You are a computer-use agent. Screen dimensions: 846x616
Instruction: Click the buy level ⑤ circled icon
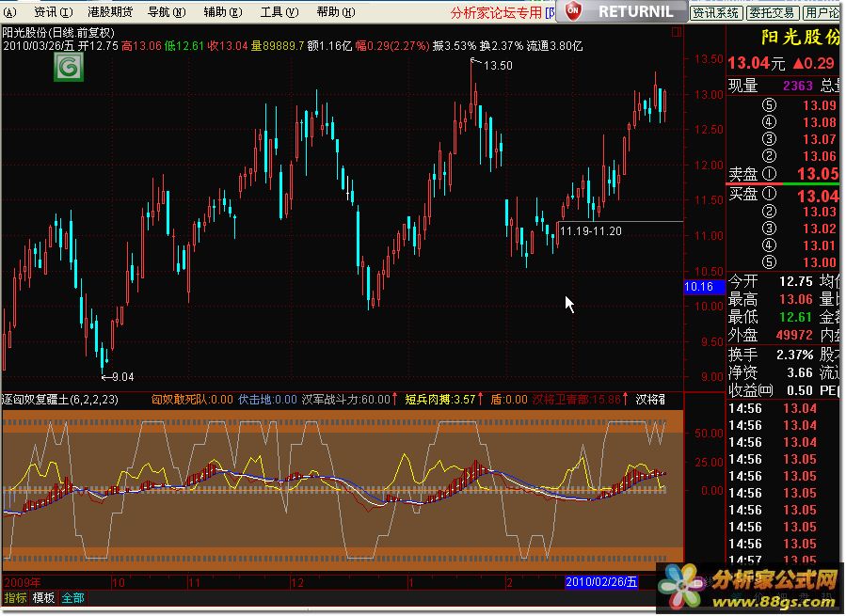[769, 262]
